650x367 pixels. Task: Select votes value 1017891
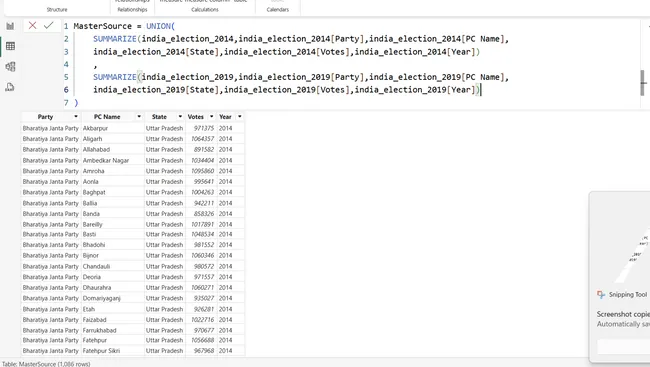(202, 224)
